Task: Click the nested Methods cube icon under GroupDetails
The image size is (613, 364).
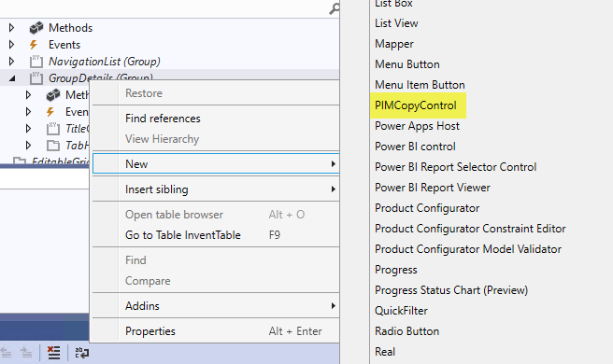Action: coord(53,95)
